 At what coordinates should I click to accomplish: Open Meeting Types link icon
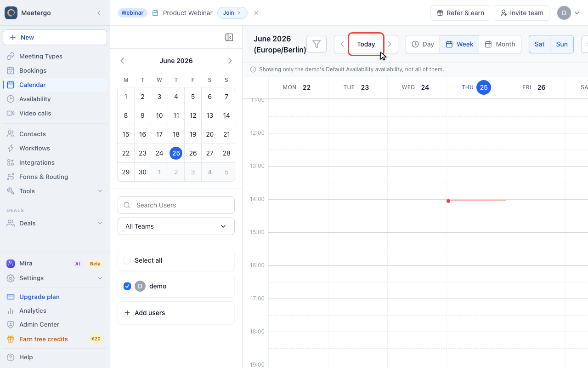(x=11, y=56)
